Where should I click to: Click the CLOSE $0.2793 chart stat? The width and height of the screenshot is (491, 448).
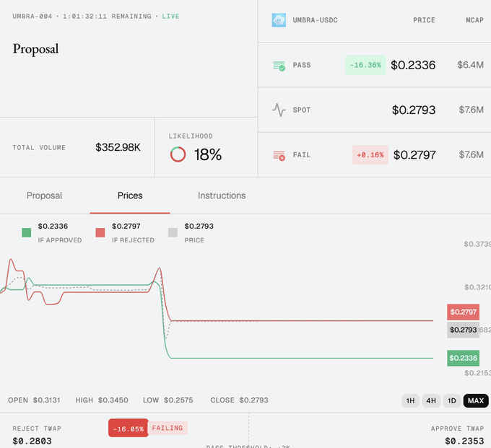point(239,400)
